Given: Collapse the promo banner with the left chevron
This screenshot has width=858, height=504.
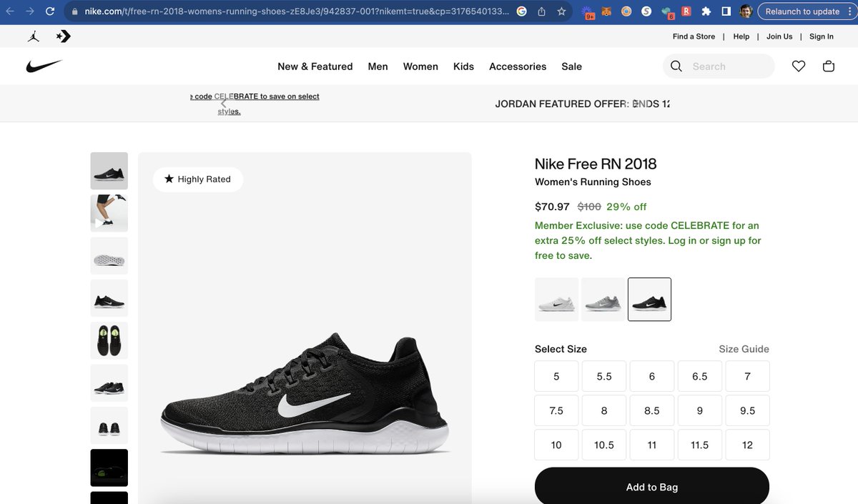Looking at the screenshot, I should 222,103.
